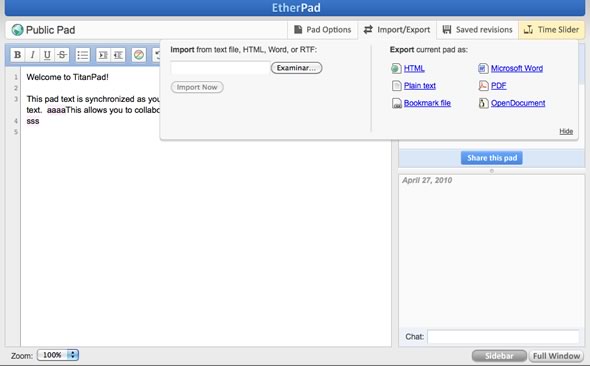Screen dimensions: 590x366
Task: Click the Microsoft Word icon
Action: 483,68
